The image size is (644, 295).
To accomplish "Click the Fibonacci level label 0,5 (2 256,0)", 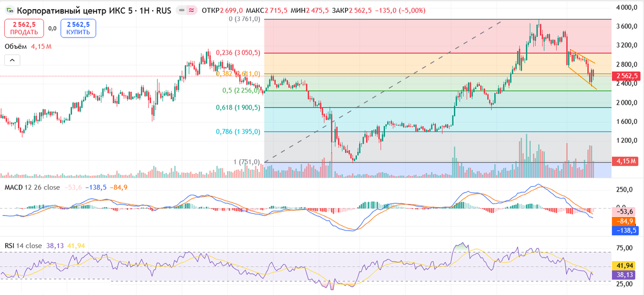I will tap(241, 90).
